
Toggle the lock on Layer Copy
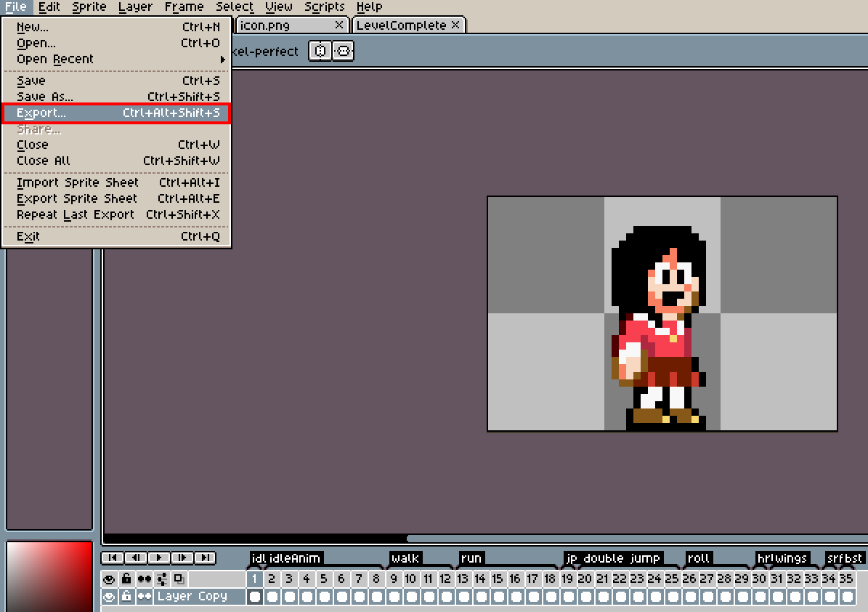126,597
